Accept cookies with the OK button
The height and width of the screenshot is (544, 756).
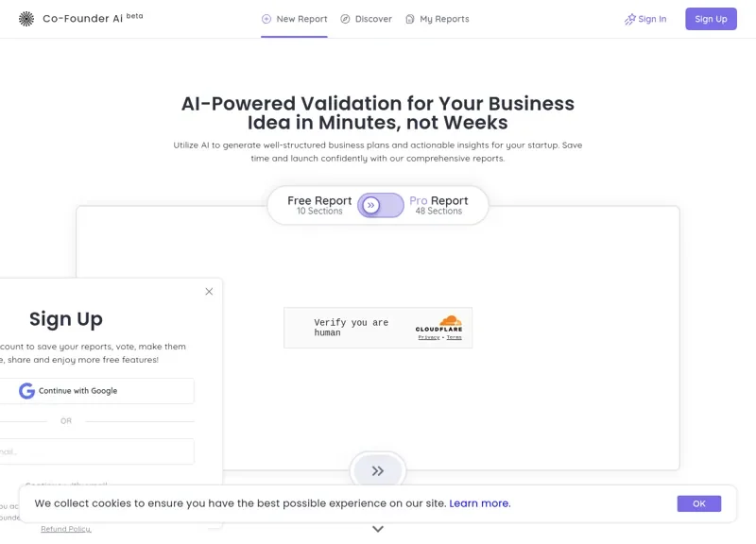698,503
